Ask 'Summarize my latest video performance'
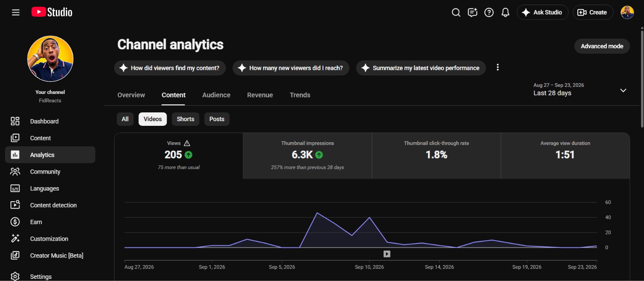The image size is (644, 281). pos(421,68)
